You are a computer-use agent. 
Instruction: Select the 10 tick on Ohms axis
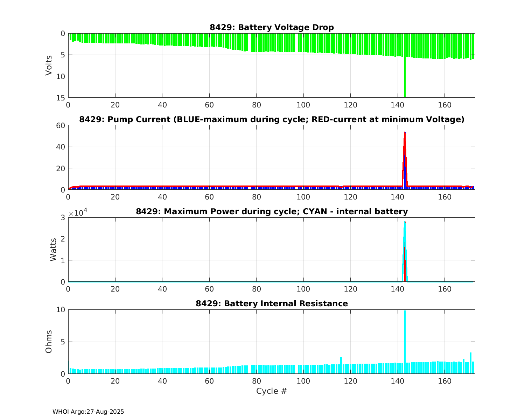pyautogui.click(x=61, y=309)
